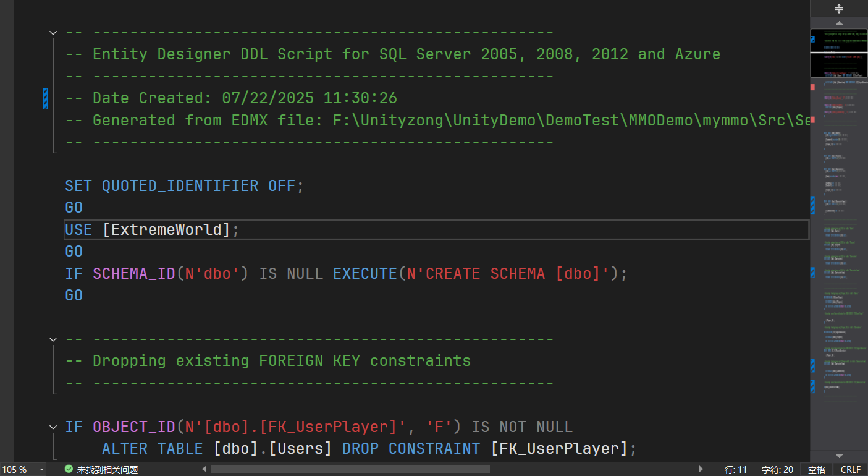Click the vertical scrollbar down arrow
The width and height of the screenshot is (868, 476).
839,456
